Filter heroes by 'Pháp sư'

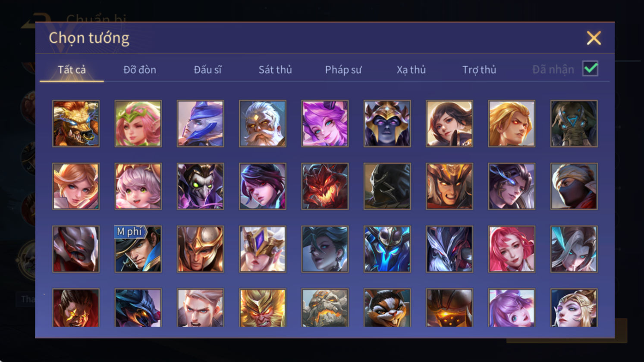(343, 69)
